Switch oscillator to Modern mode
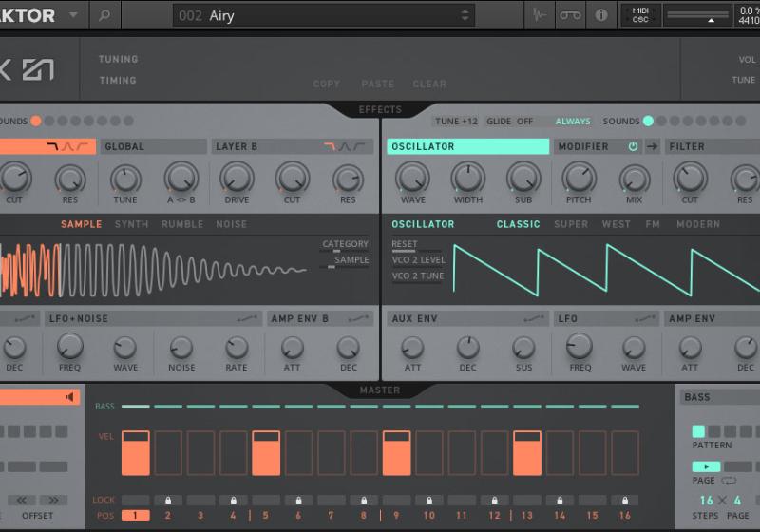Viewport: 760px width, 532px height. coord(698,224)
